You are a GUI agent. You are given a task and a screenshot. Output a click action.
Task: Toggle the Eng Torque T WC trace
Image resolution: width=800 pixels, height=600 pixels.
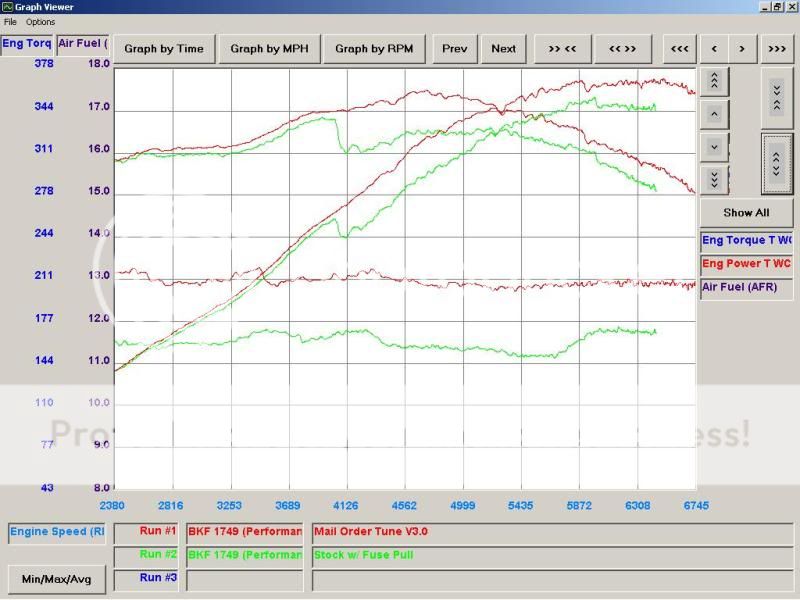point(746,240)
